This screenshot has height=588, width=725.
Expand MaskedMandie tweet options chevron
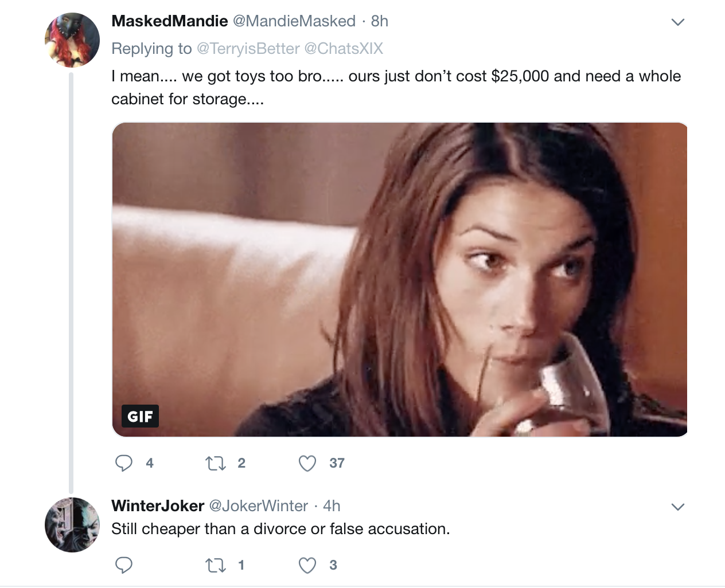point(678,22)
